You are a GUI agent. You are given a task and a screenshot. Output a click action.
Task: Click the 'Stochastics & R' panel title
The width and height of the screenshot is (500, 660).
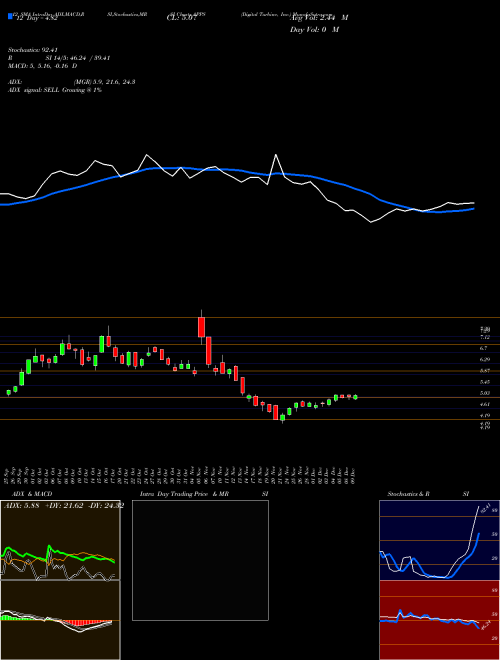[408, 494]
